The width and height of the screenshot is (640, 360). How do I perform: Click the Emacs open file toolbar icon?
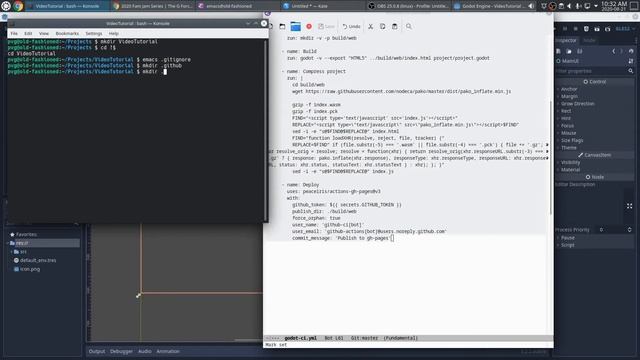pyautogui.click(x=282, y=27)
